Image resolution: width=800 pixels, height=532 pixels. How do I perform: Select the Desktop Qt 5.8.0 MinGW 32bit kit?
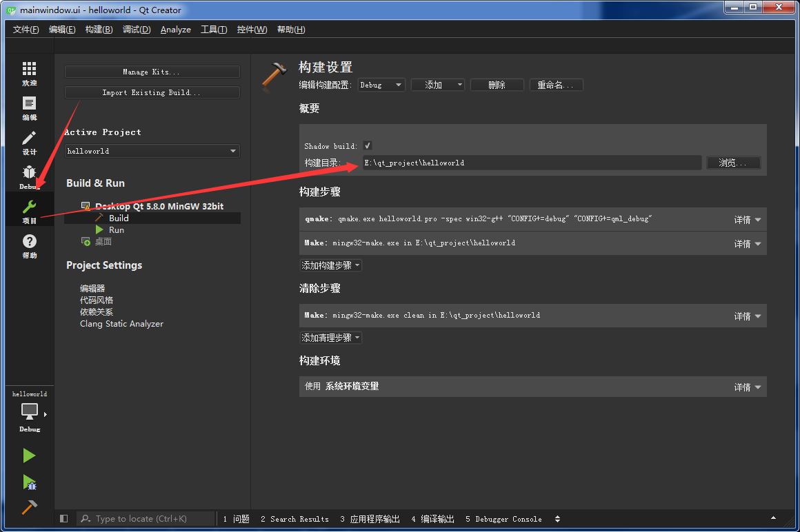[159, 206]
